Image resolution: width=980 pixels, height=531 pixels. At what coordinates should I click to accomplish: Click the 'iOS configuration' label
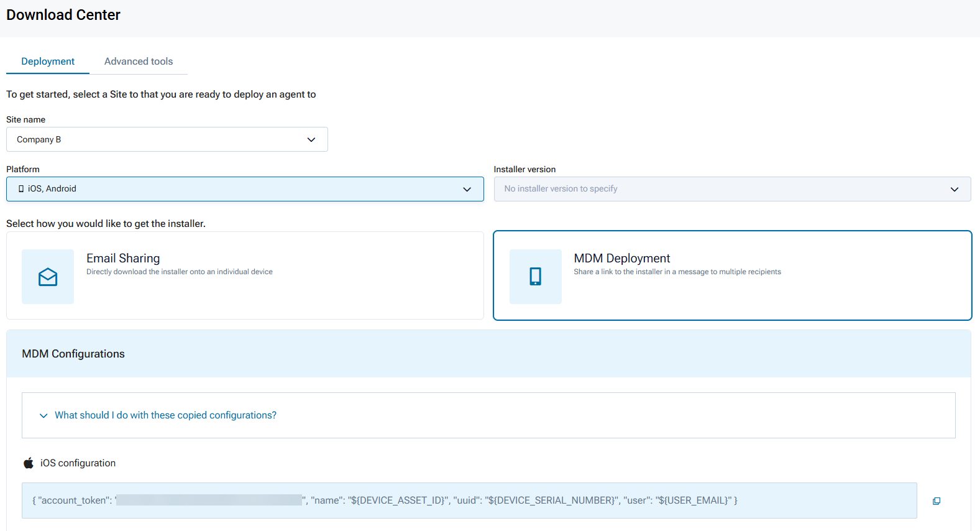78,463
